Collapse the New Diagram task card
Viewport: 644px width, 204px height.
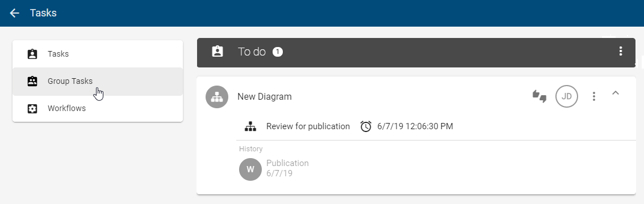(615, 93)
